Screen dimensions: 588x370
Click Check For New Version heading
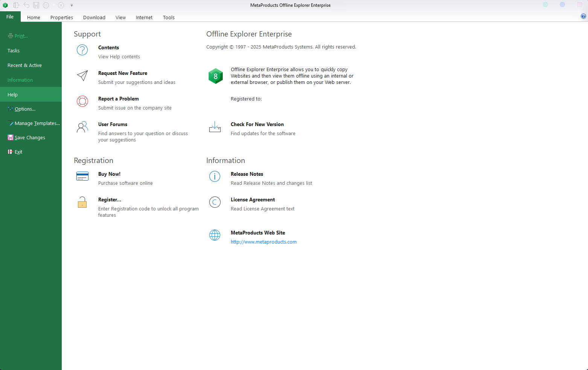tap(257, 125)
